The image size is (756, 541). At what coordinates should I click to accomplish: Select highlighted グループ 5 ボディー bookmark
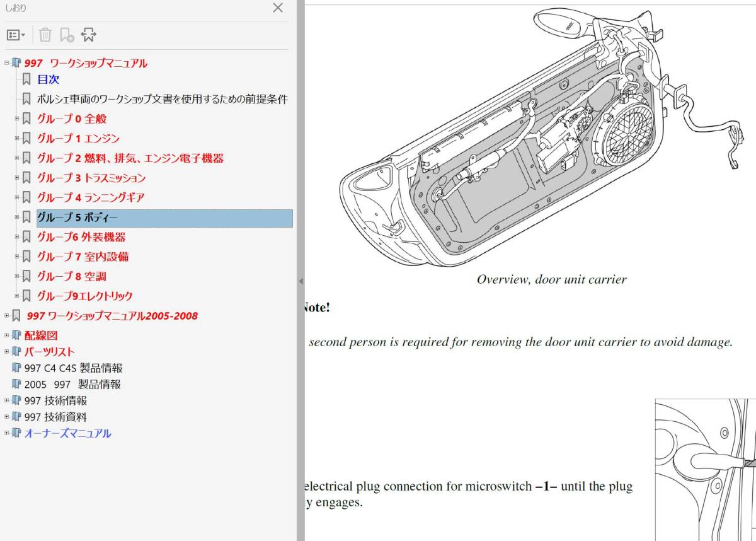tap(164, 218)
